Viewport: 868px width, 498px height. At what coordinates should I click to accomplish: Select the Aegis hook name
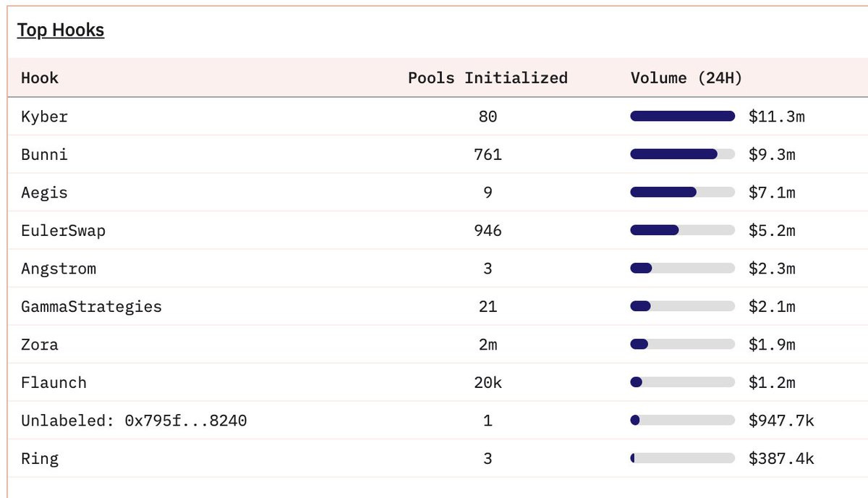click(x=44, y=193)
